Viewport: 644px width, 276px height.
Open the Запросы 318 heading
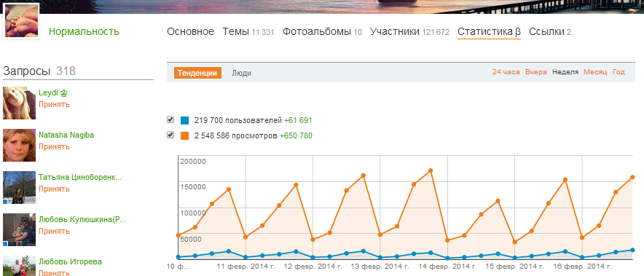pyautogui.click(x=39, y=71)
